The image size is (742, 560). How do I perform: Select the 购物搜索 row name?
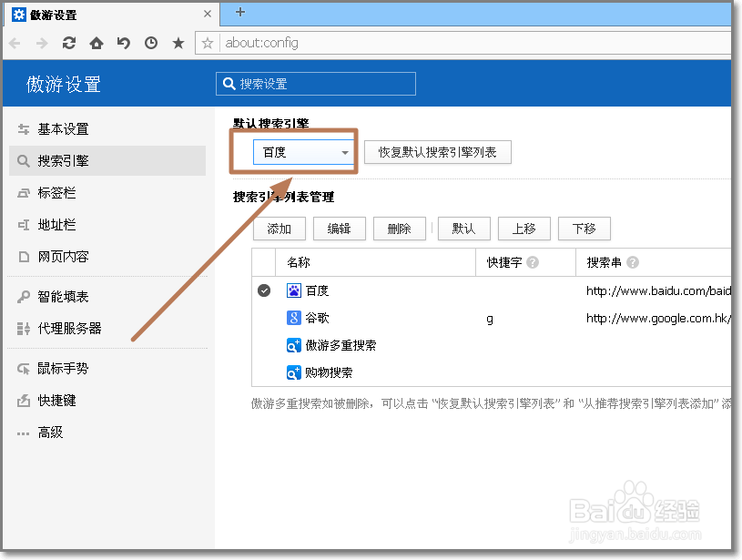[329, 372]
